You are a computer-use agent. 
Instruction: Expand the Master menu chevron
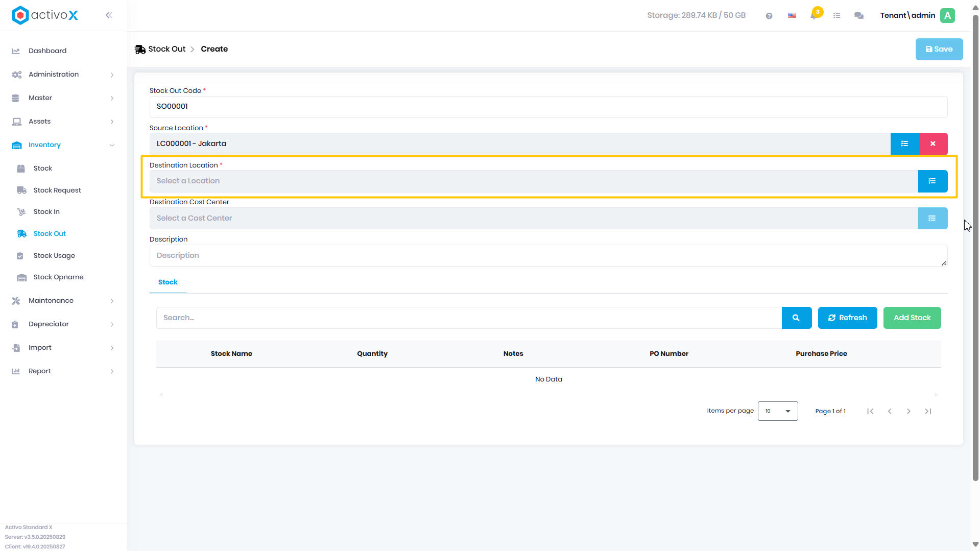coord(112,98)
